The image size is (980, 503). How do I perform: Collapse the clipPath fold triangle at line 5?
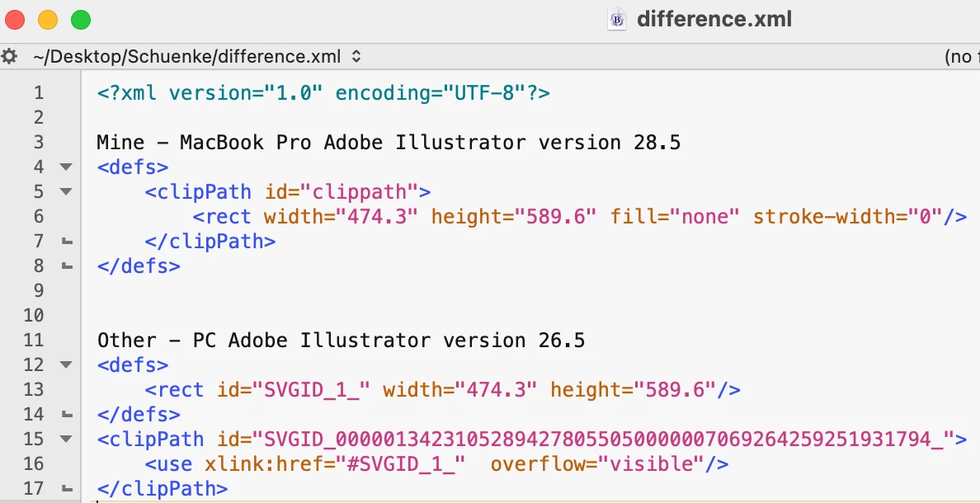tap(66, 192)
